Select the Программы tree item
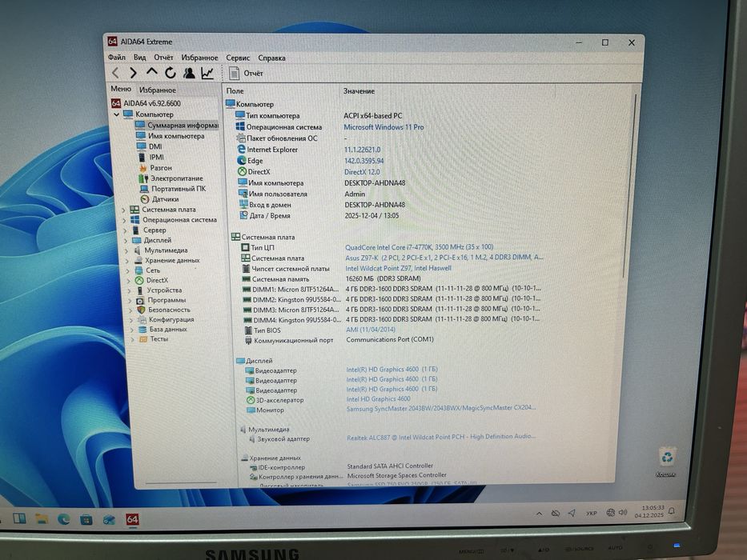747x560 pixels. (x=167, y=300)
